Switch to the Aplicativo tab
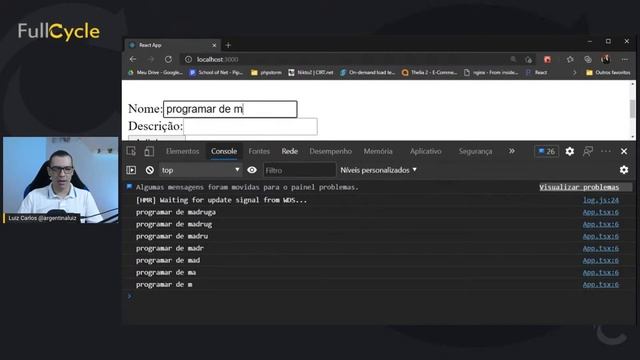640x360 pixels. point(425,151)
